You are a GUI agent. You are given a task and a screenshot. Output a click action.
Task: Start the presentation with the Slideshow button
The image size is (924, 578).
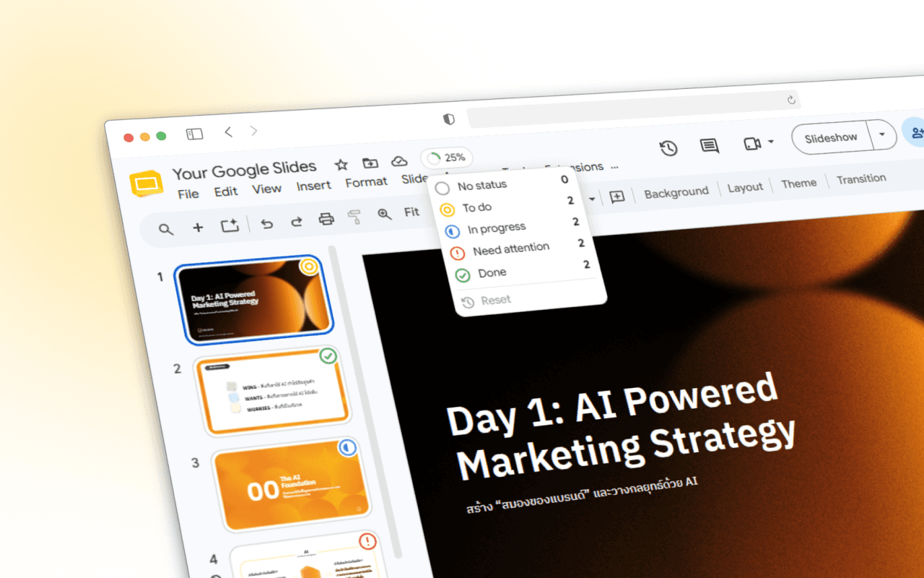[831, 137]
